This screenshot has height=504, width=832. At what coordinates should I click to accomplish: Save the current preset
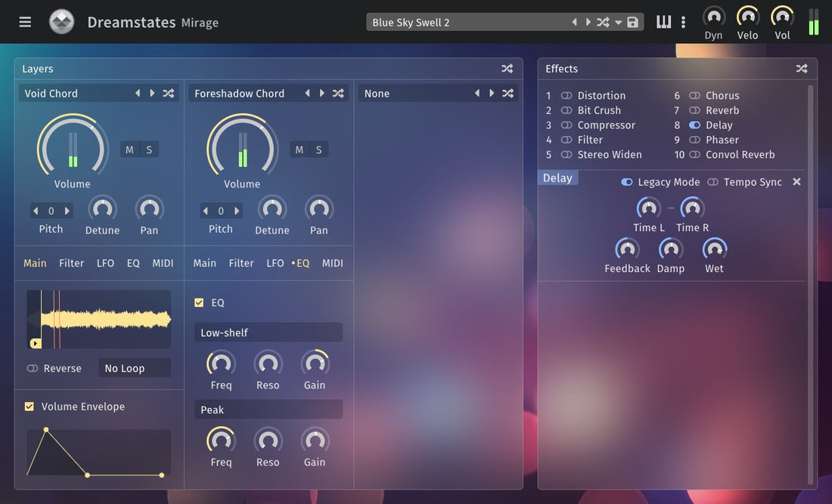632,22
